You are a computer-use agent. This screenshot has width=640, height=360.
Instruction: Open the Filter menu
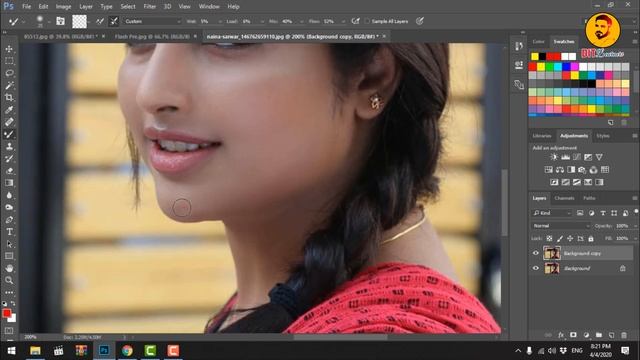tap(150, 7)
